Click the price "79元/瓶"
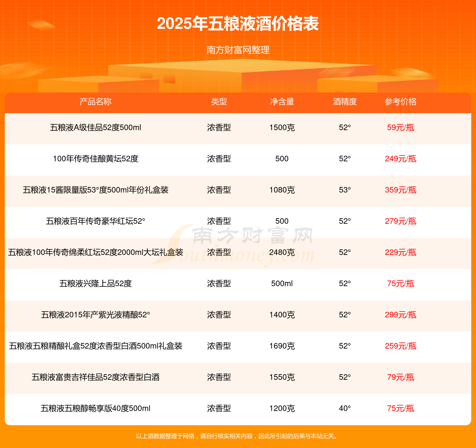Viewport: 476px width, 448px height. click(401, 377)
